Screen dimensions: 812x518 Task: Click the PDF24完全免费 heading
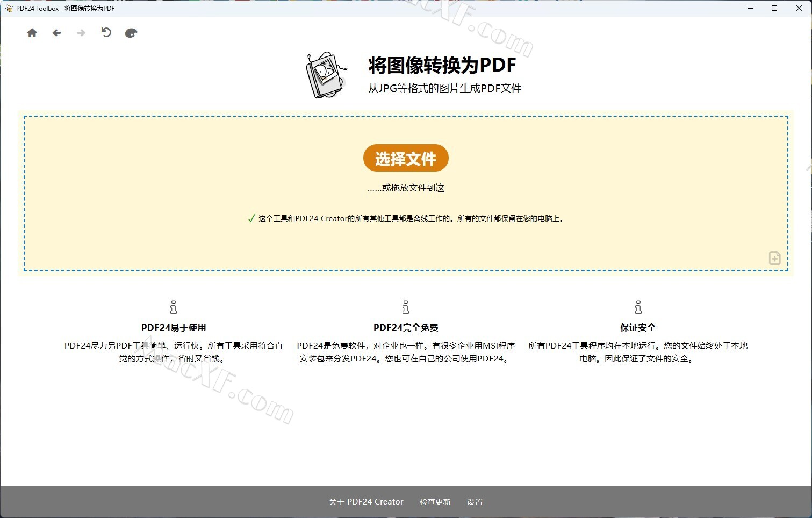point(406,328)
